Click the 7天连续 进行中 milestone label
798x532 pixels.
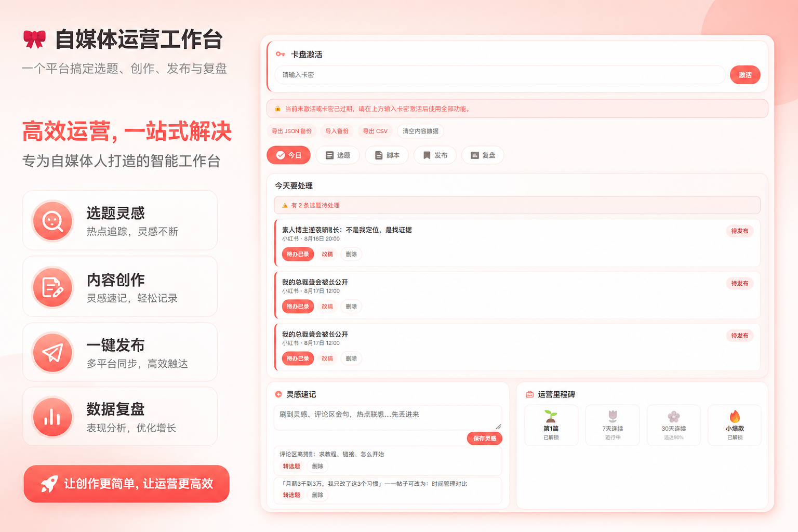(x=613, y=432)
